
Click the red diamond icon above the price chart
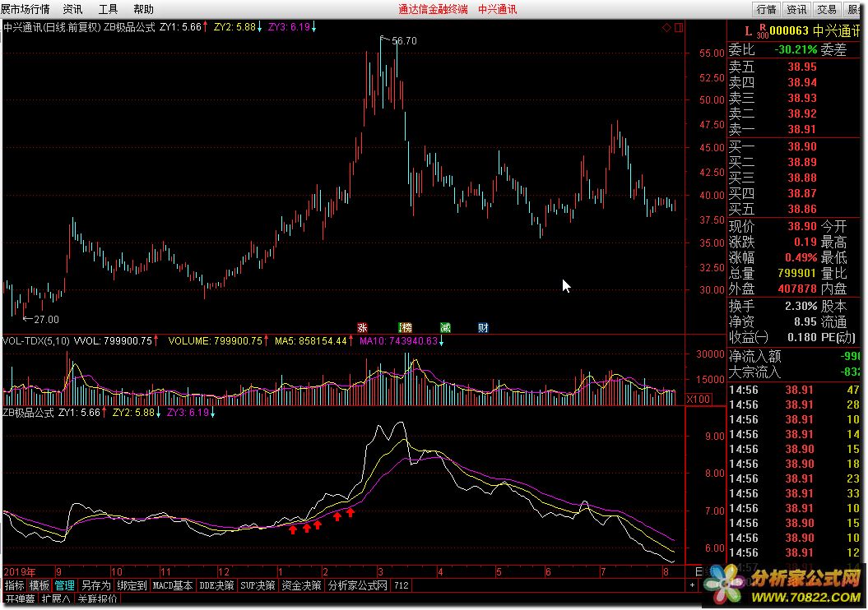point(666,28)
